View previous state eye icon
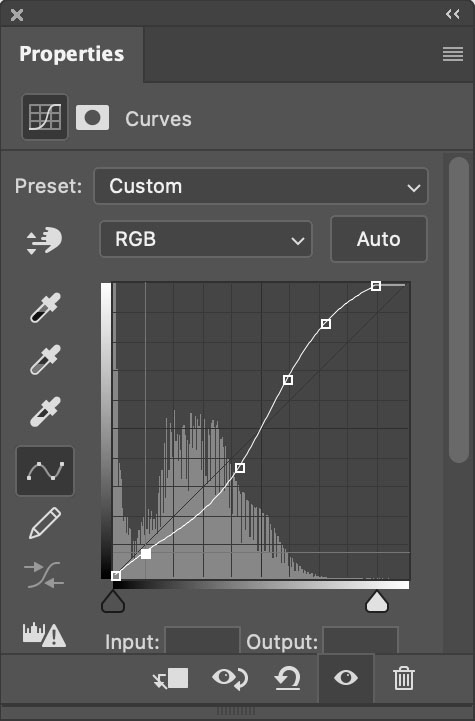 point(230,678)
